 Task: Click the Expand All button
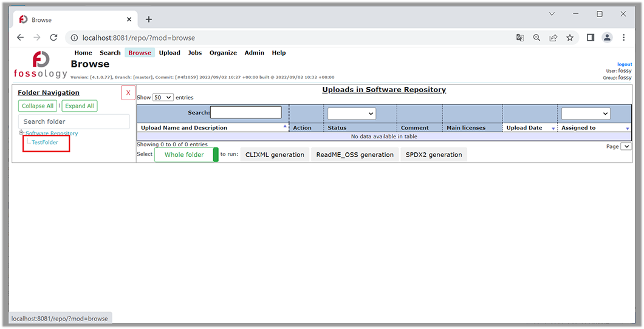click(x=80, y=106)
